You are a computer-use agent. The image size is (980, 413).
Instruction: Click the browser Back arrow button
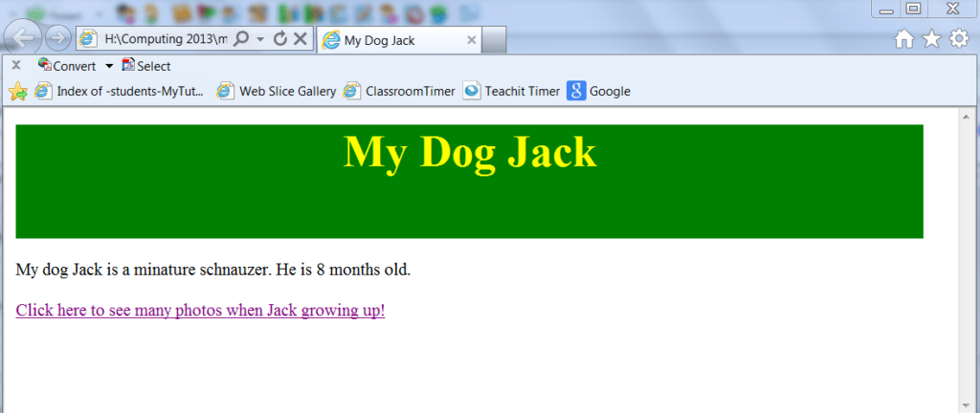pyautogui.click(x=24, y=39)
